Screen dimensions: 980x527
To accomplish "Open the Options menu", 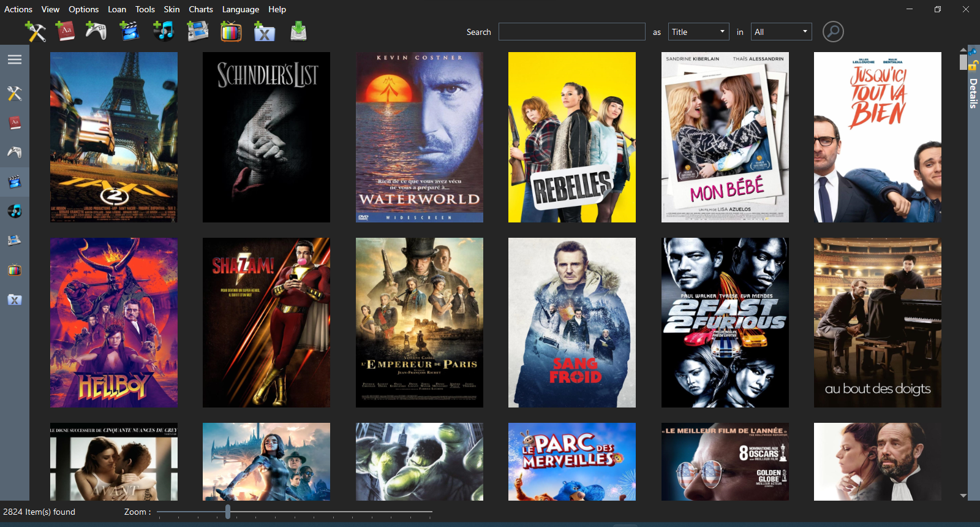I will [x=83, y=9].
